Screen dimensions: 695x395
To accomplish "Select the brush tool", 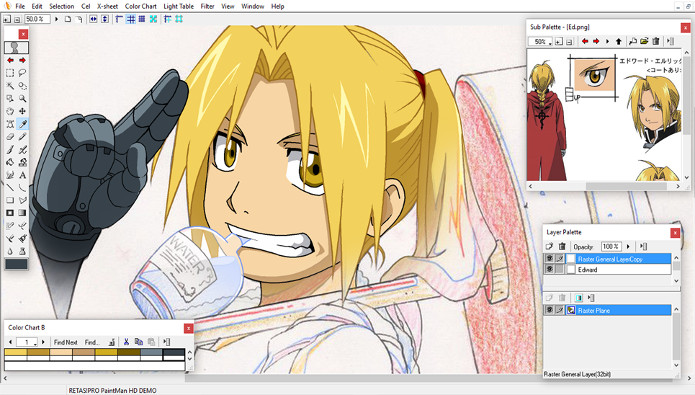I will (x=10, y=149).
